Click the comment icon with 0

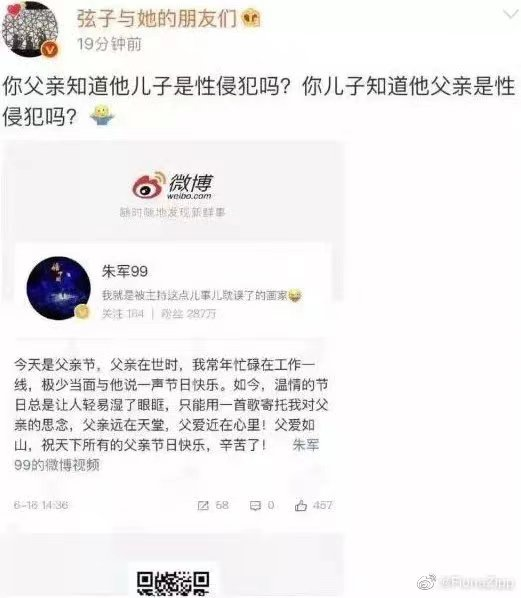pos(255,506)
